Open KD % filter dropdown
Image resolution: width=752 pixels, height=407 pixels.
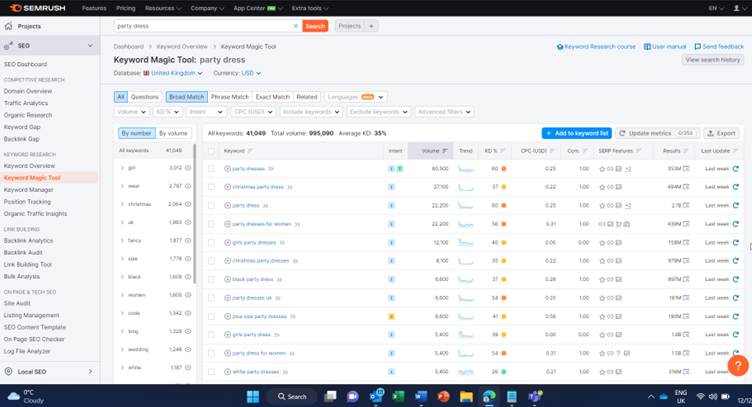(x=167, y=112)
